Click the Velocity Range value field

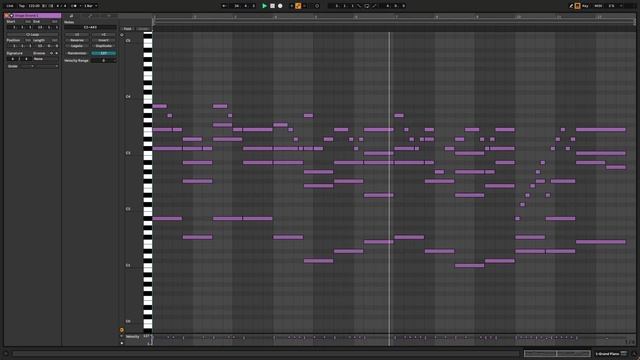click(104, 60)
